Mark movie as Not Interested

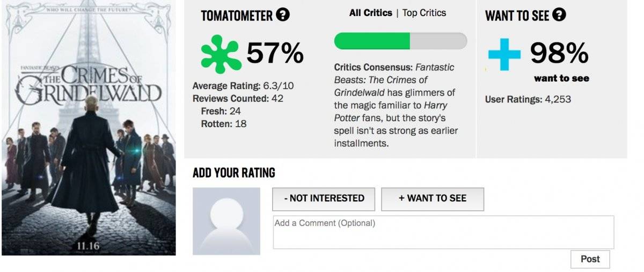[x=324, y=199]
